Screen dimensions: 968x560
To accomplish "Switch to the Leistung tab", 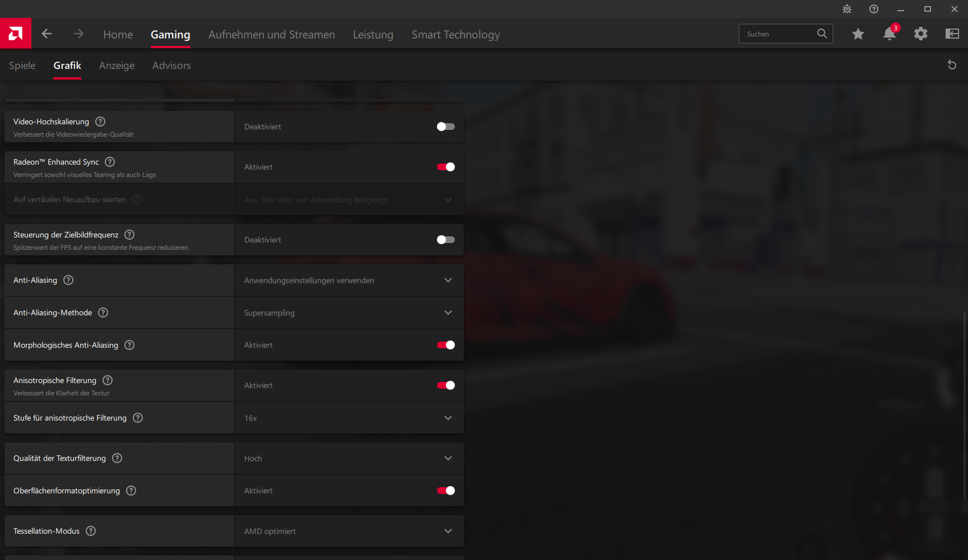I will coord(373,35).
